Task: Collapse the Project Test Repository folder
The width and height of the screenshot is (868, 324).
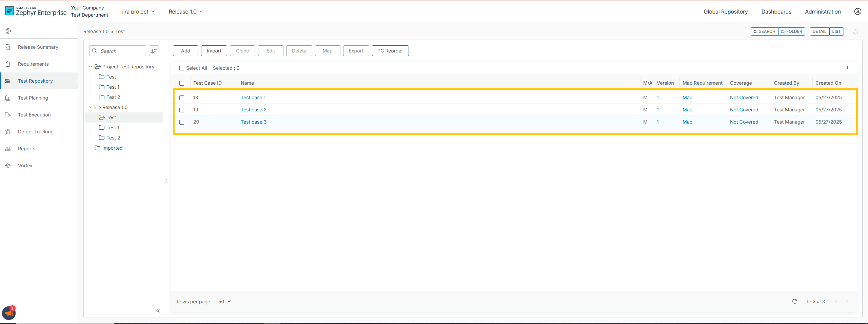Action: click(x=90, y=66)
